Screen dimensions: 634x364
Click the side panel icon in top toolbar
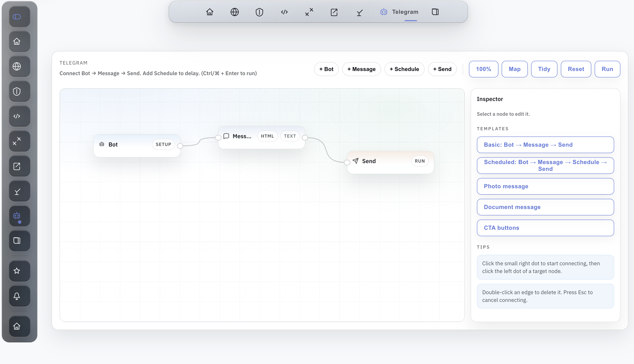point(435,12)
